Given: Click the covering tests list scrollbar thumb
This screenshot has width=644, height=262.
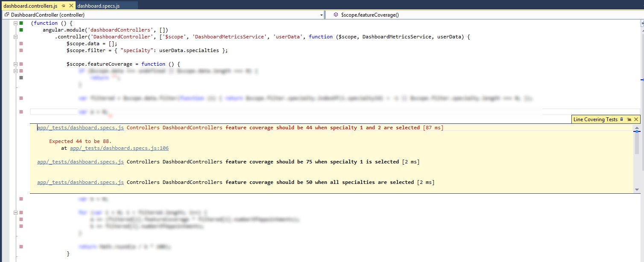Looking at the screenshot, I should [x=637, y=143].
